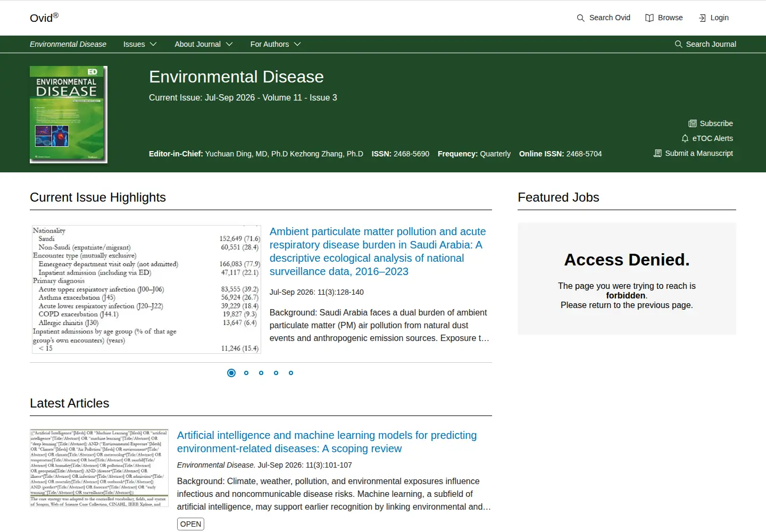The width and height of the screenshot is (766, 532).
Task: Click the Subscribe newspaper icon
Action: (x=692, y=123)
